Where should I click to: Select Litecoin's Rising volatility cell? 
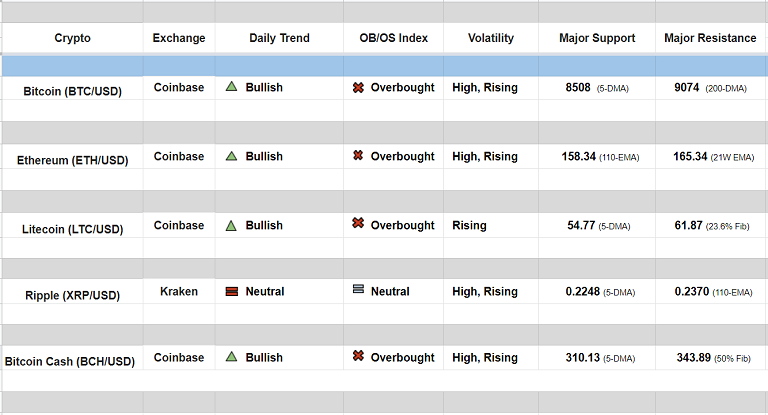pos(469,225)
